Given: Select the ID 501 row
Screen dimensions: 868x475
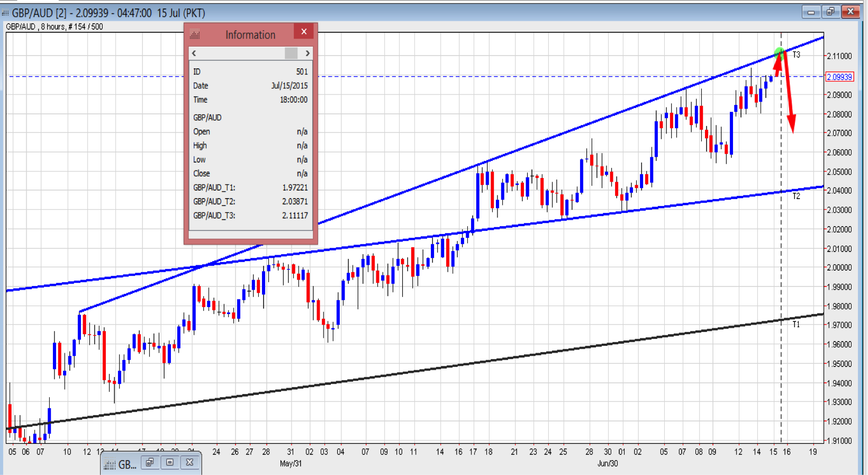Looking at the screenshot, I should click(250, 71).
